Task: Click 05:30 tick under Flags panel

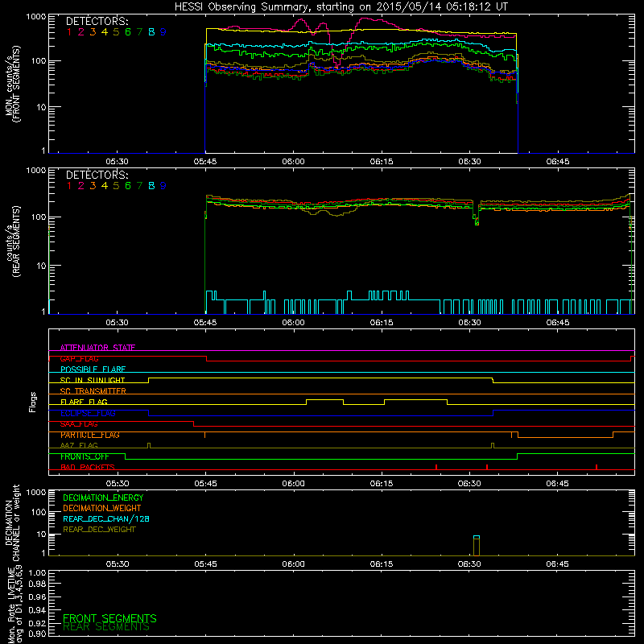Action: pyautogui.click(x=117, y=484)
